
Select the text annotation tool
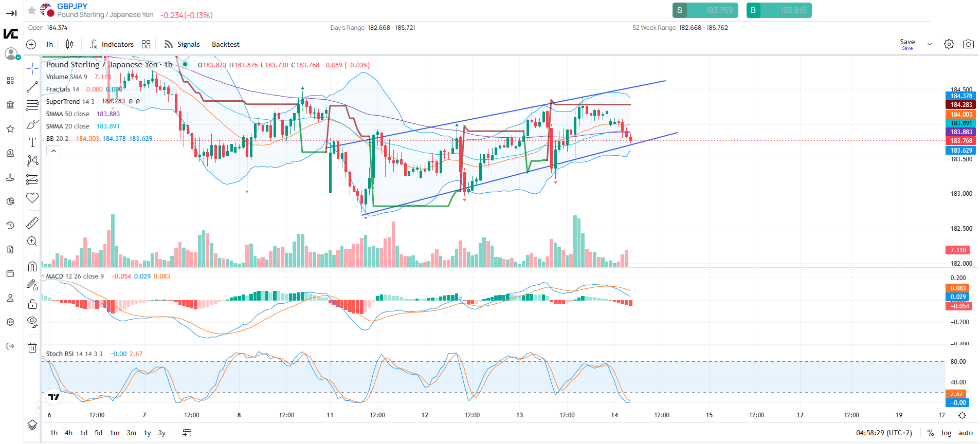point(32,142)
